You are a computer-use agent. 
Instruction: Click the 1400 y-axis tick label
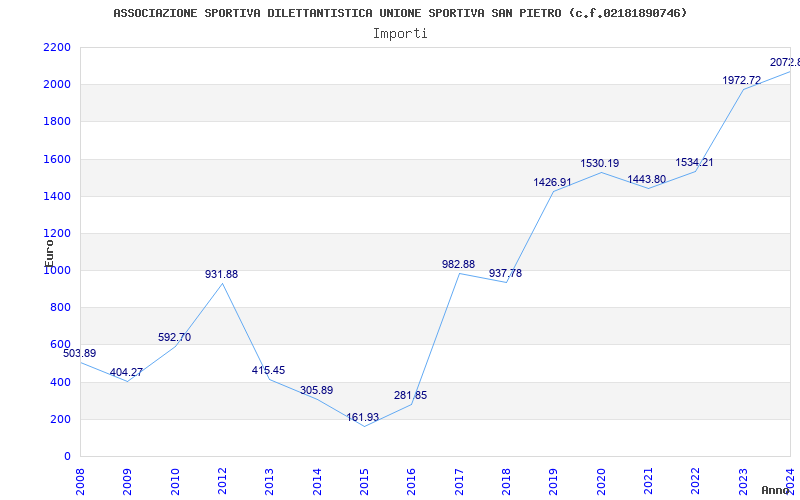click(57, 196)
